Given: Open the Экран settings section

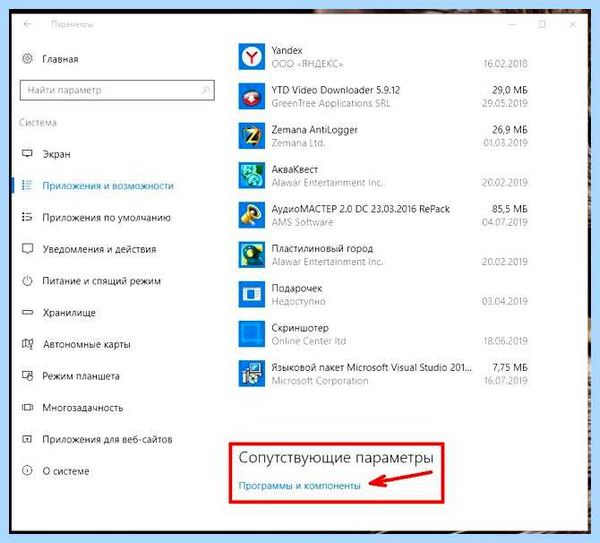Looking at the screenshot, I should pyautogui.click(x=56, y=154).
